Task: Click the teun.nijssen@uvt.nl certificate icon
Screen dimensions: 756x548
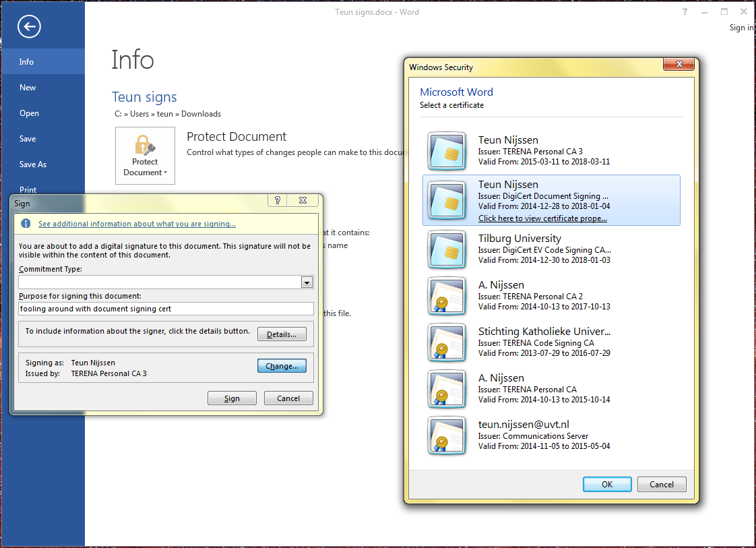Action: (x=446, y=435)
